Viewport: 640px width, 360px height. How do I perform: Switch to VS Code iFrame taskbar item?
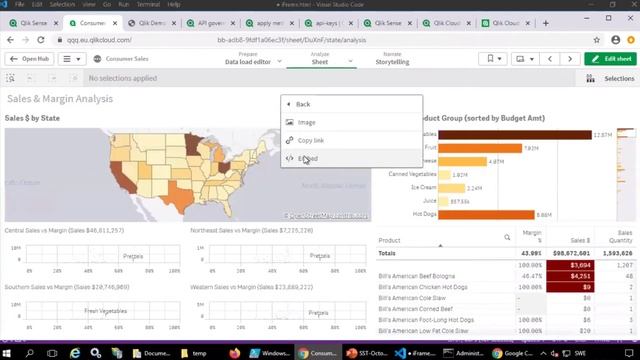pyautogui.click(x=415, y=353)
